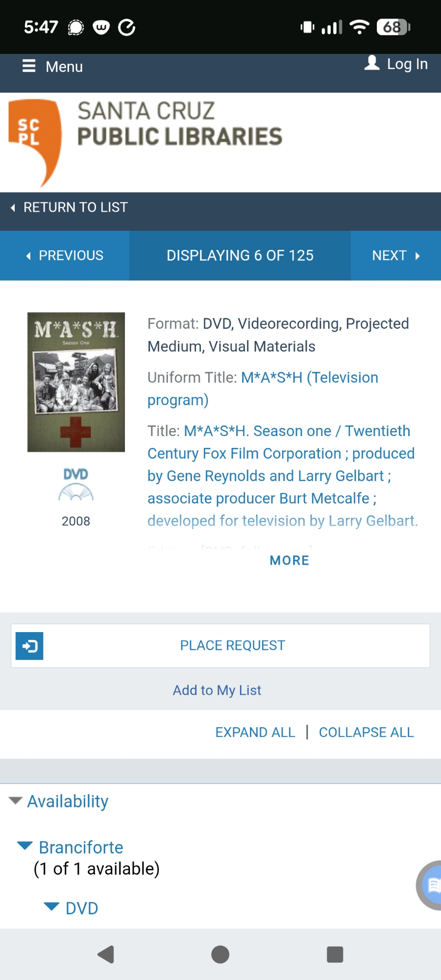
Task: Add this title to My List
Action: tap(217, 690)
